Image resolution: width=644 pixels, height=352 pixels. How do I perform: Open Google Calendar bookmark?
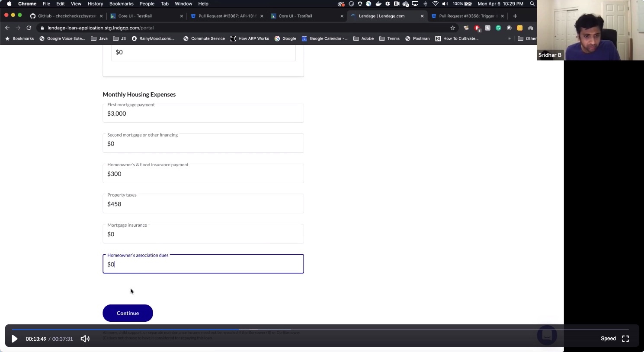[x=324, y=38]
